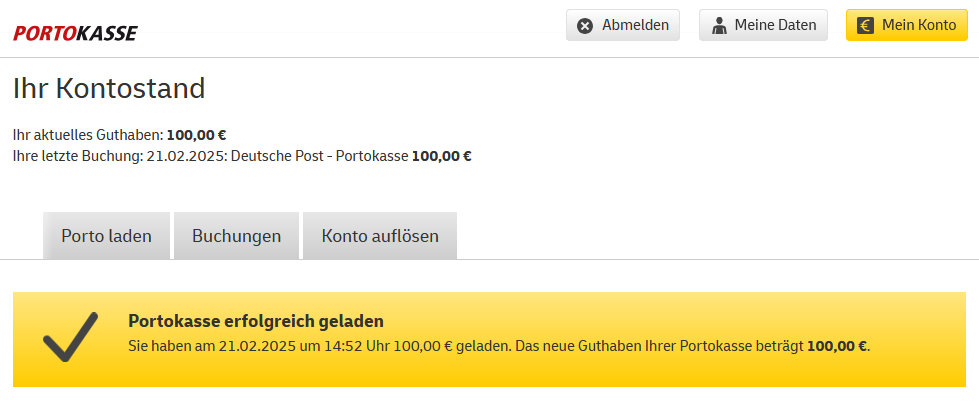The height and width of the screenshot is (406, 979).
Task: Open the Meine Daten text label
Action: pyautogui.click(x=775, y=26)
